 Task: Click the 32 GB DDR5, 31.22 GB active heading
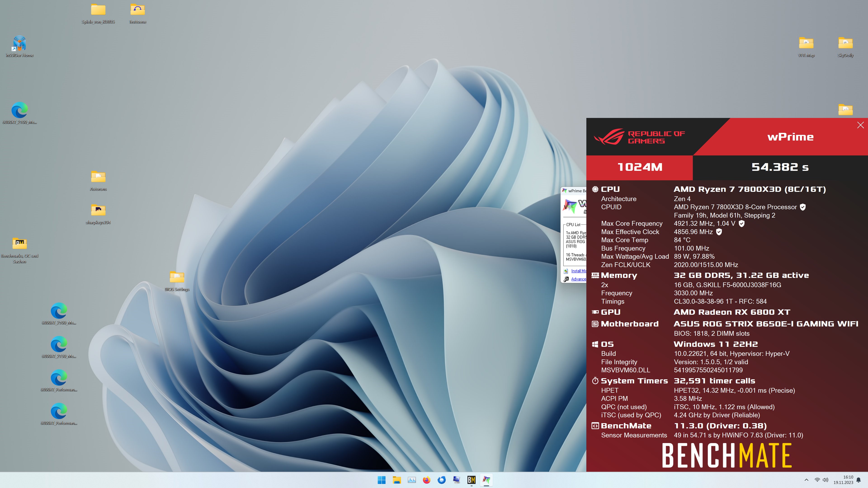[741, 275]
